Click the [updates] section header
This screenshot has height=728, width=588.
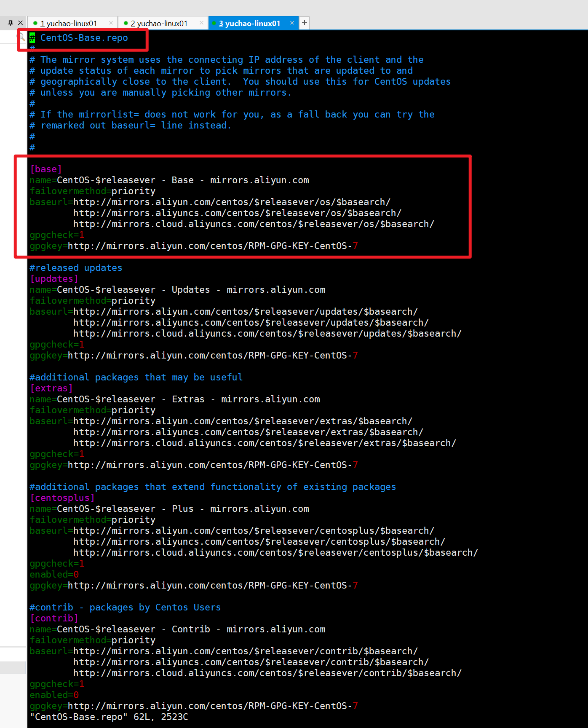54,279
